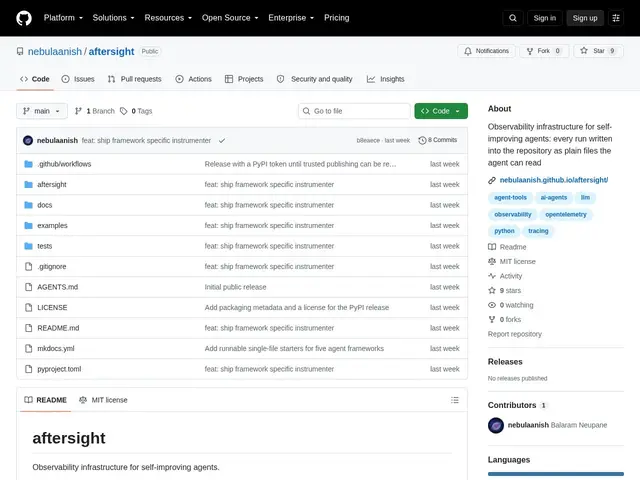Open the README outline list icon
Image resolution: width=640 pixels, height=480 pixels.
tap(455, 400)
